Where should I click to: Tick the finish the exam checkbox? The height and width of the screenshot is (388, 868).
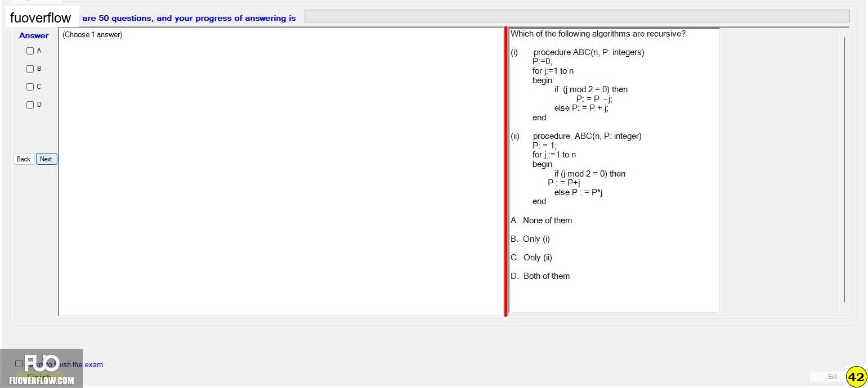19,364
